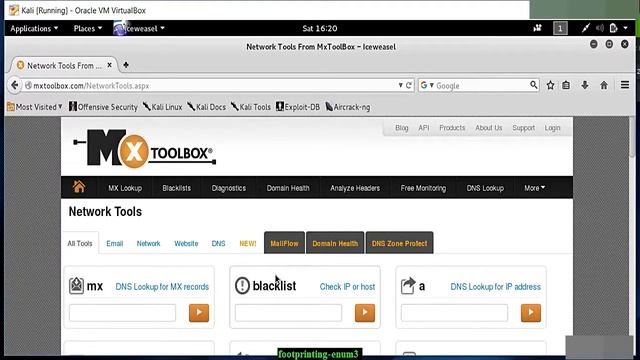
Task: Select the Network tab
Action: click(148, 243)
